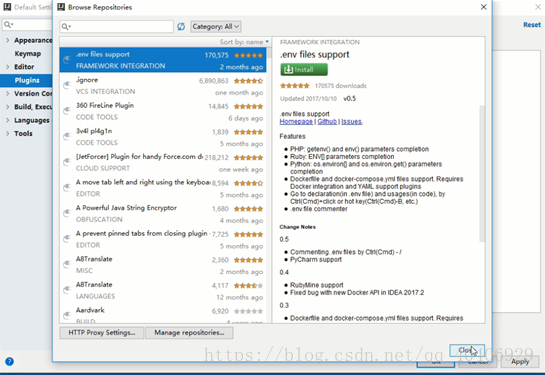Click the search magnifier icon in Browse Repositories
The width and height of the screenshot is (545, 375).
65,27
